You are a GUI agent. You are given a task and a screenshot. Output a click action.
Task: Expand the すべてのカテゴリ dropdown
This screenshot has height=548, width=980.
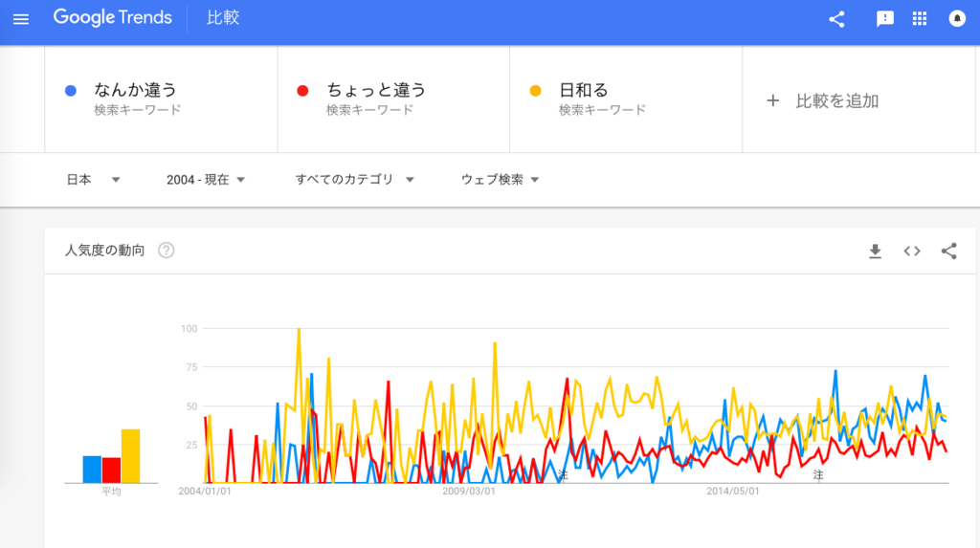pyautogui.click(x=354, y=180)
